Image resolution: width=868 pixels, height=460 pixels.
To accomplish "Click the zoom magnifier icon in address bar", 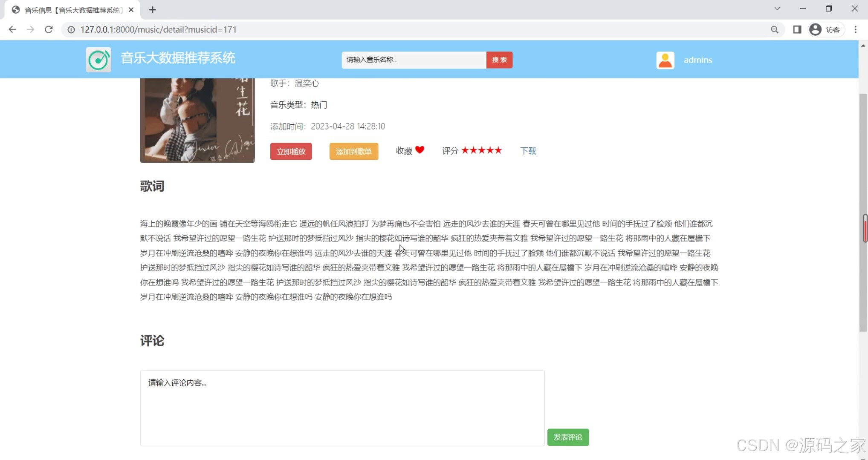I will pyautogui.click(x=775, y=29).
